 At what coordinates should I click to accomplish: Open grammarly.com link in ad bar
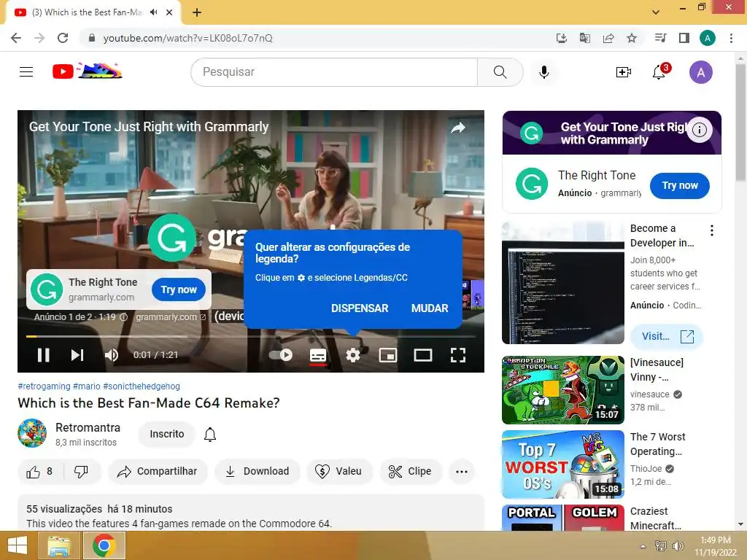click(171, 317)
